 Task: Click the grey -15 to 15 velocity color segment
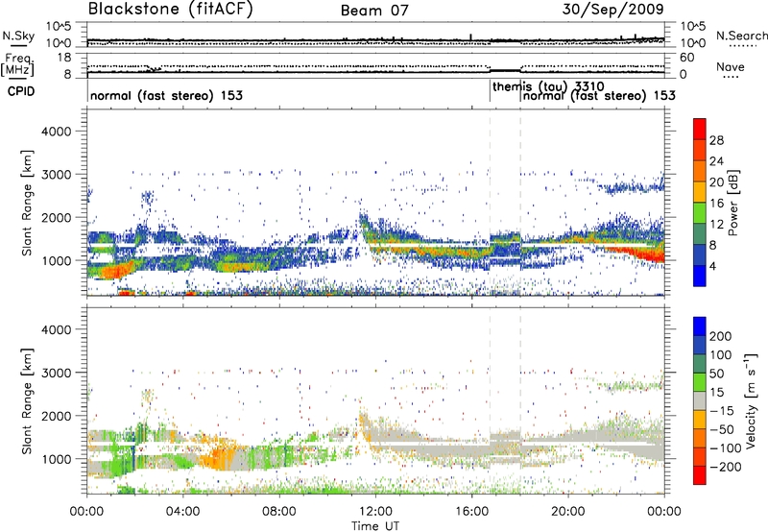click(x=700, y=400)
